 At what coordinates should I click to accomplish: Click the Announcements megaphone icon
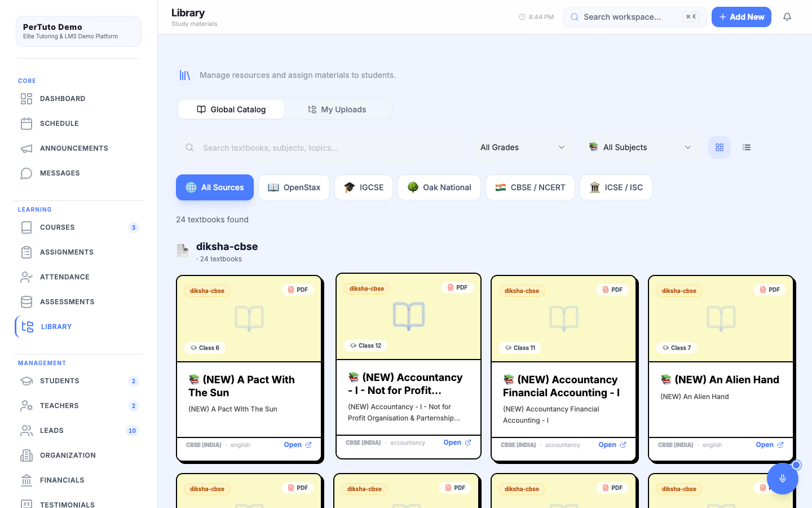[27, 148]
